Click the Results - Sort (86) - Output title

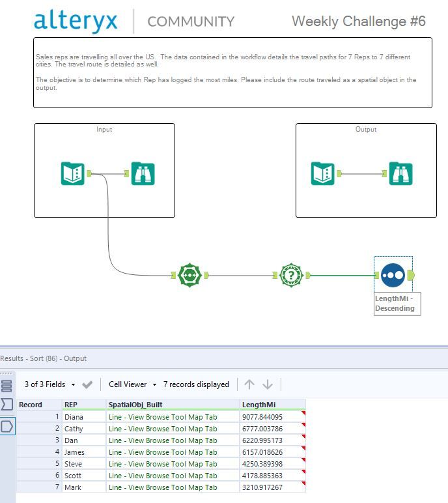click(x=43, y=358)
